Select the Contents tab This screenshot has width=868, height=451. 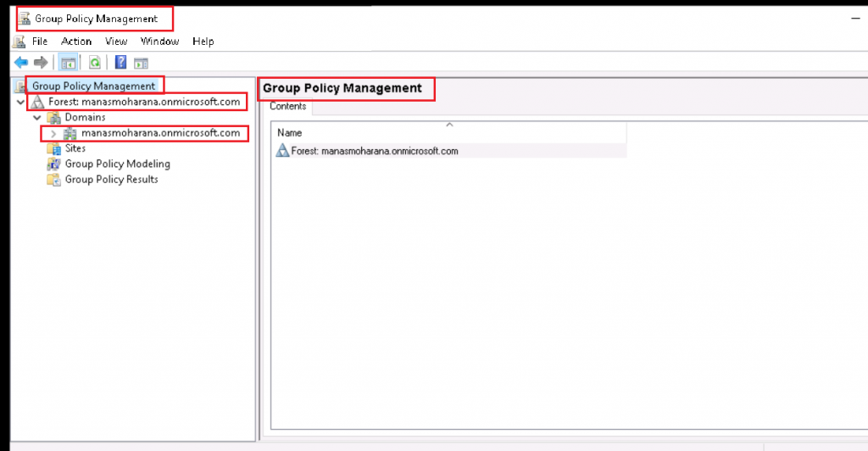click(289, 107)
